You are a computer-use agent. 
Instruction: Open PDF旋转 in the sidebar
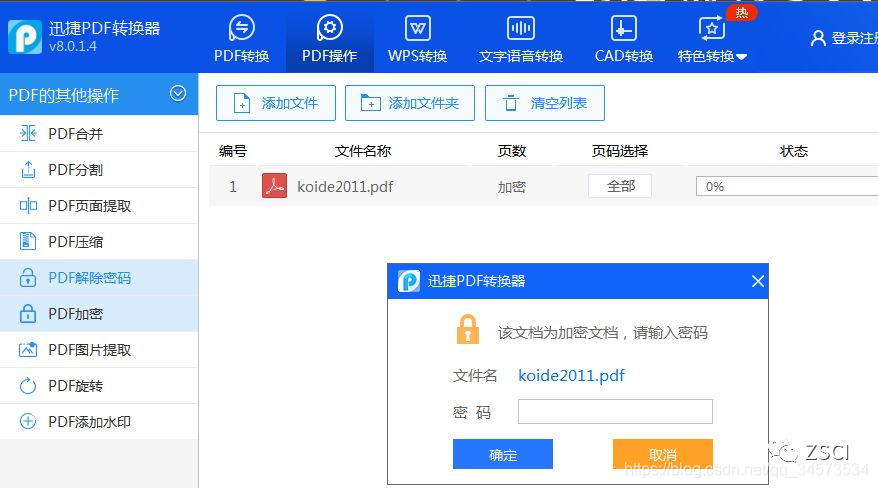click(x=99, y=386)
